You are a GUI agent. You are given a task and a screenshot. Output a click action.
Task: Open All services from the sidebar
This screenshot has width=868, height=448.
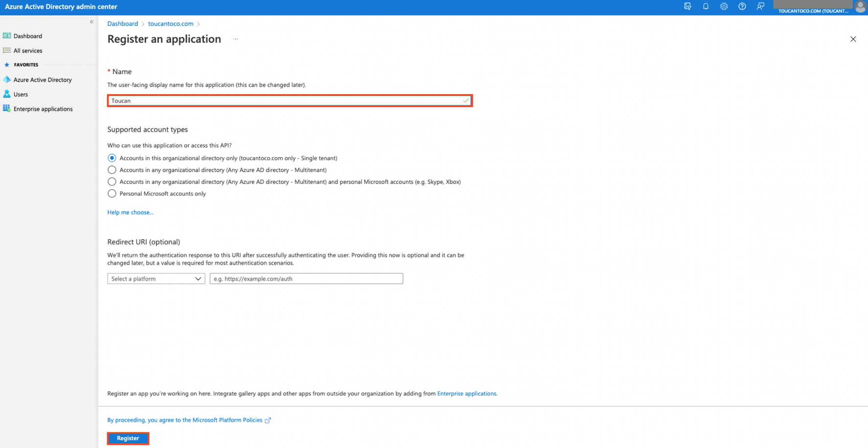tap(7, 50)
